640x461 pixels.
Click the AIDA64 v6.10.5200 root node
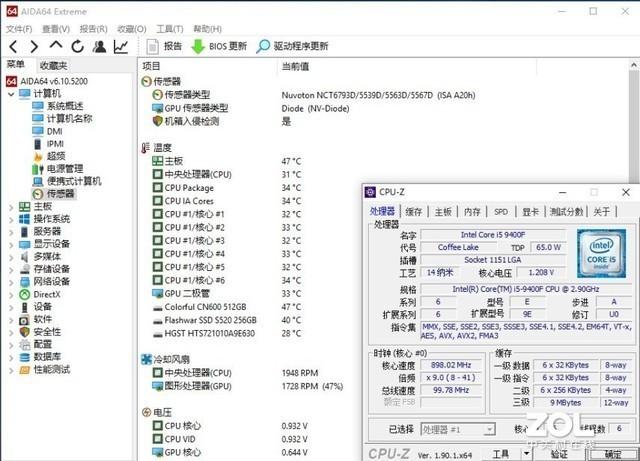47,81
